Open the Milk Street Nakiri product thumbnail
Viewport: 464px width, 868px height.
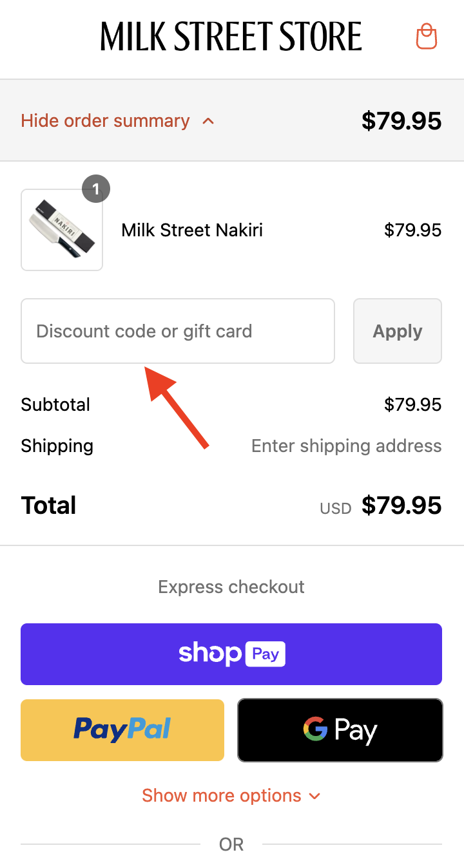pos(62,230)
